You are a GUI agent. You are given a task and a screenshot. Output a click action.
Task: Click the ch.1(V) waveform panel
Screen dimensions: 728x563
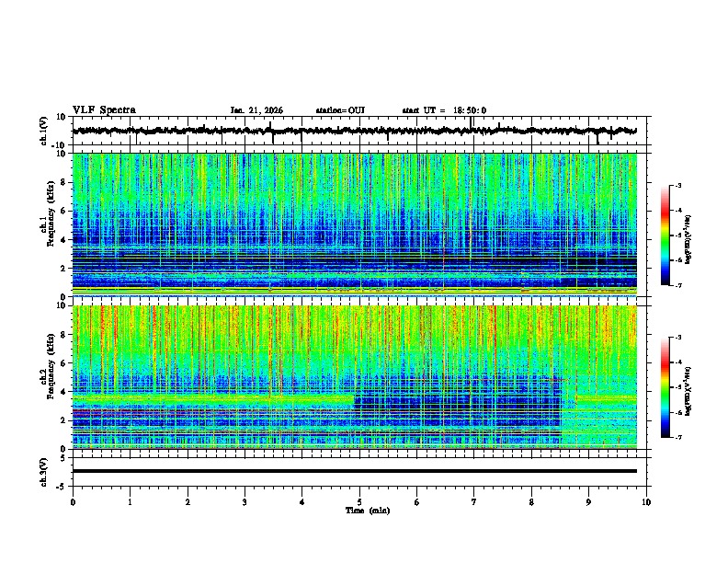coord(361,131)
